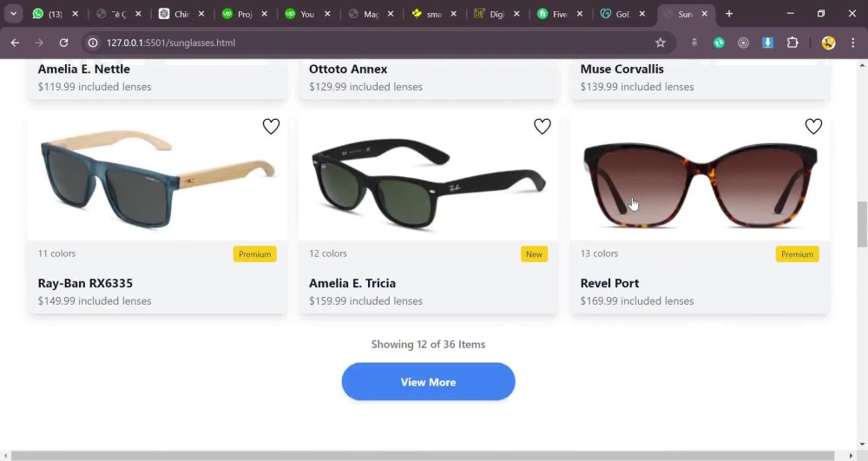
Task: Select the Ray-Ban RX6335 product title
Action: pos(85,283)
